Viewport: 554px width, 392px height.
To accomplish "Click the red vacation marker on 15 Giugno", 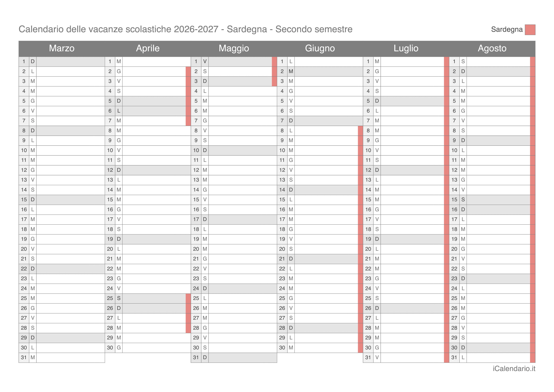I will 360,200.
